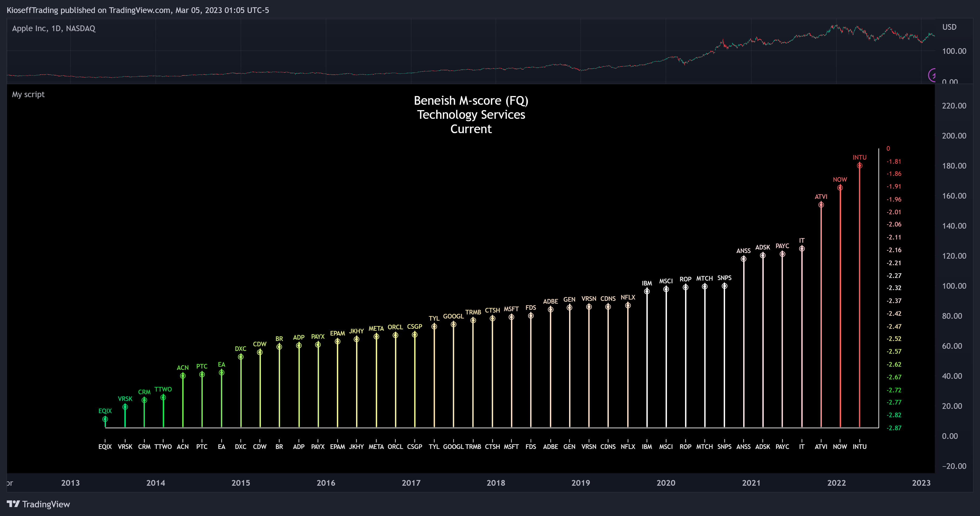Screen dimensions: 980x516
Task: Click the 'Current' label under the title
Action: (471, 129)
